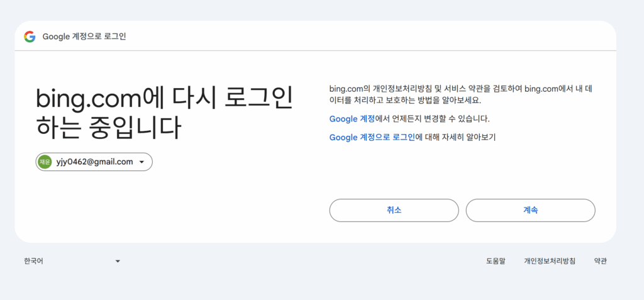Open the 한국어 language selector
The image size is (644, 300).
coord(72,261)
